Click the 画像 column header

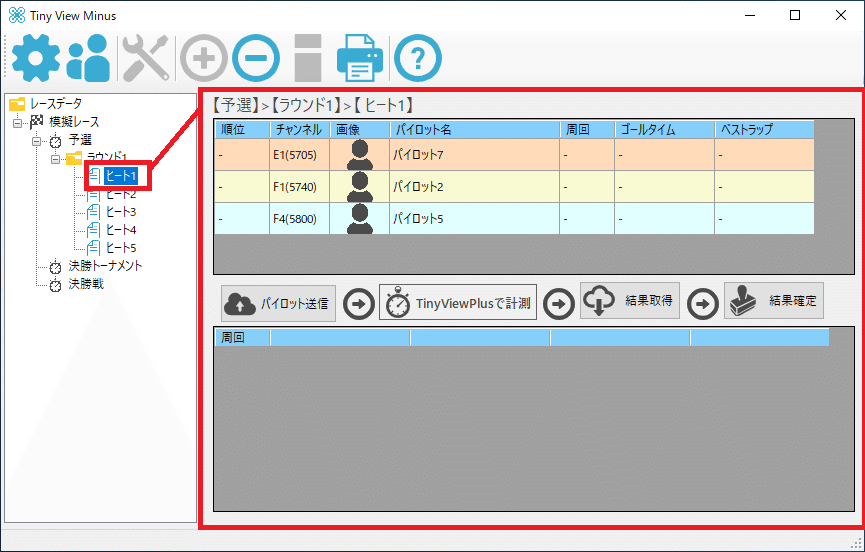(x=360, y=130)
